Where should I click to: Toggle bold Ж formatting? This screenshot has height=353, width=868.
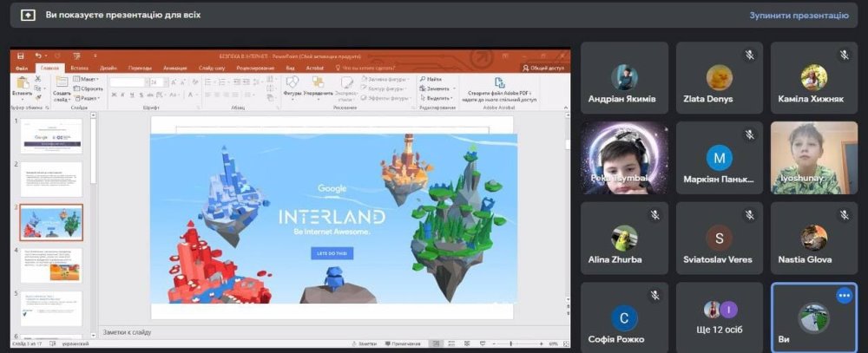click(x=114, y=95)
